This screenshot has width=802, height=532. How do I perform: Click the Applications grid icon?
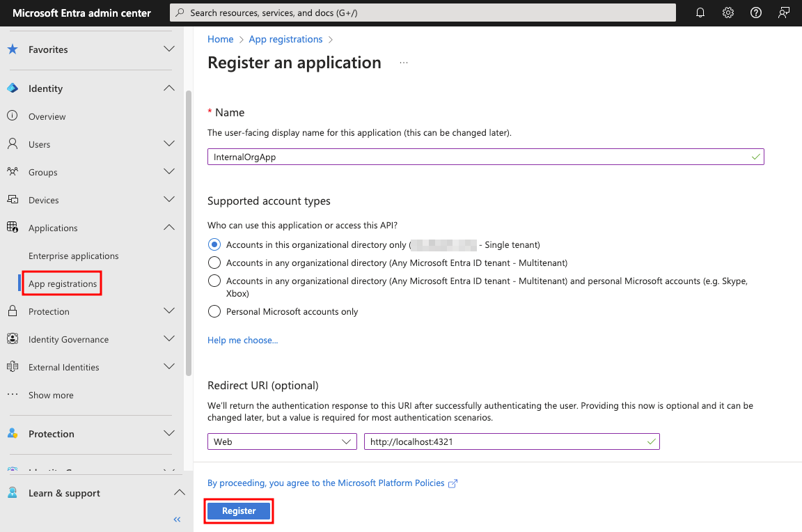pos(13,227)
